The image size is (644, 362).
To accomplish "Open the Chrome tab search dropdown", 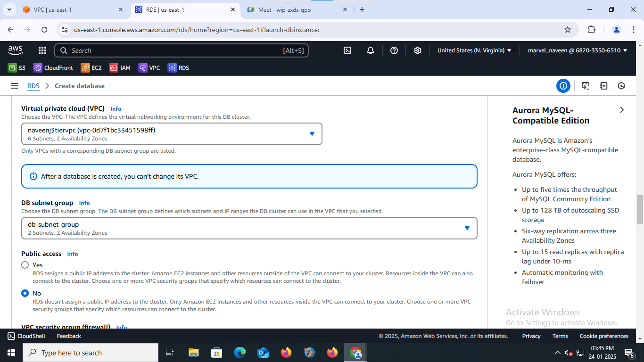I will pos(9,9).
